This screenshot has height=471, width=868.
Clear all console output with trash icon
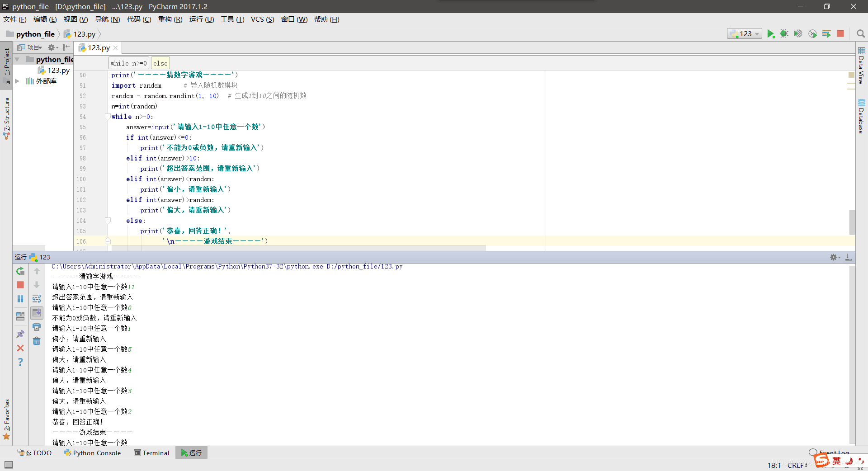tap(37, 341)
